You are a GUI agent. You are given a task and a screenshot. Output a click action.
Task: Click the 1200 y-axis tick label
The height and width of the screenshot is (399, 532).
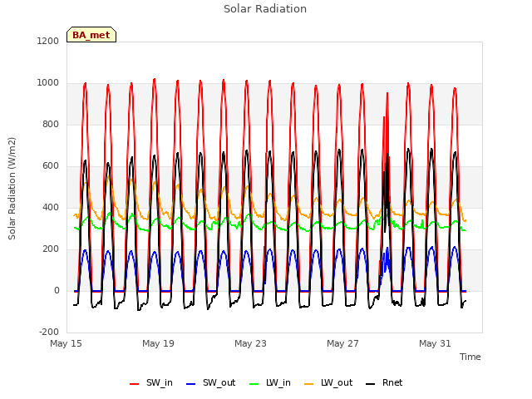(48, 41)
